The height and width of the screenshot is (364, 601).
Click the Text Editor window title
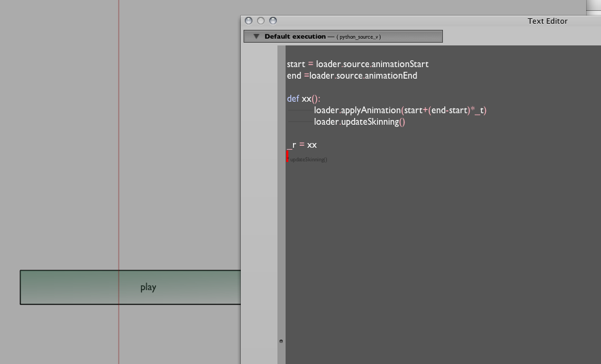(547, 21)
